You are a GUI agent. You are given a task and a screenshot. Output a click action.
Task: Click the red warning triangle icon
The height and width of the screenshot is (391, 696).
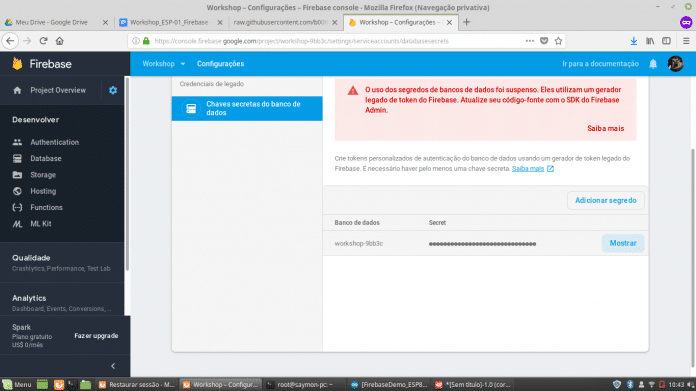click(x=353, y=90)
